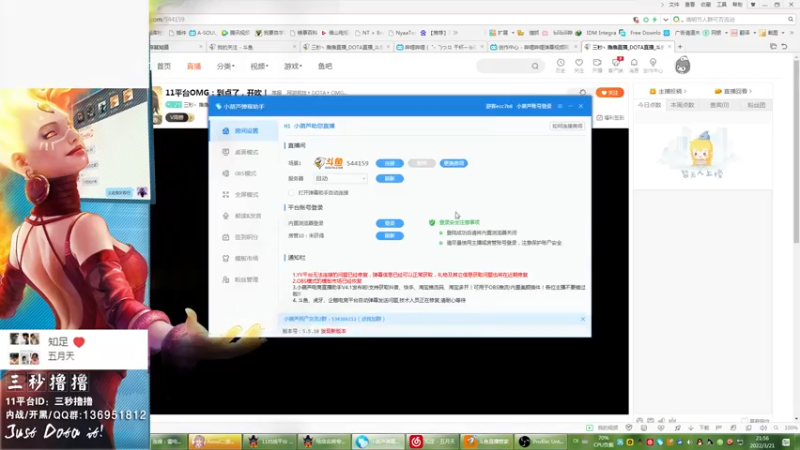This screenshot has height=450, width=800.
Task: Click the blue connect button beside room 544159
Action: (390, 163)
